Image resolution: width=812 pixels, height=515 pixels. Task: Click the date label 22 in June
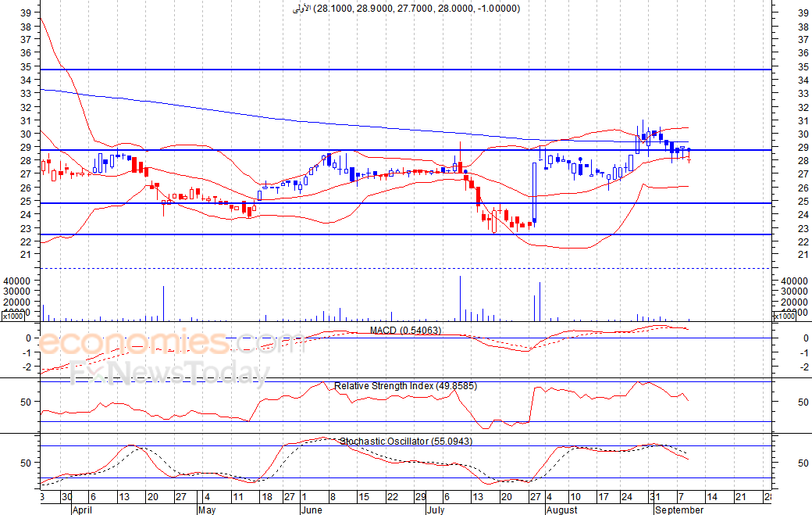pyautogui.click(x=393, y=497)
